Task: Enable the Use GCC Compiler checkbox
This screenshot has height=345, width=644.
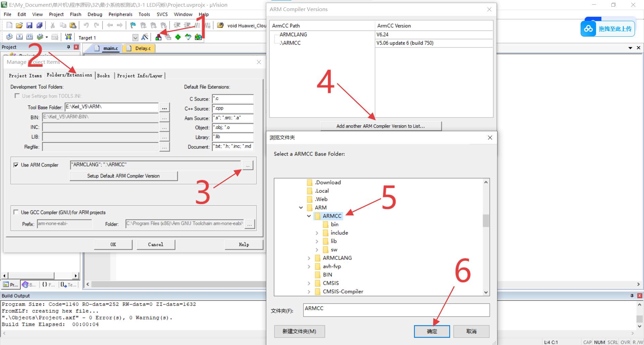Action: 16,212
